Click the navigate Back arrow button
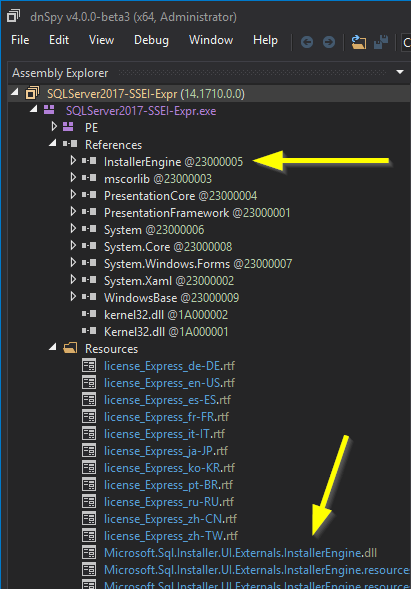This screenshot has height=589, width=411. point(307,42)
